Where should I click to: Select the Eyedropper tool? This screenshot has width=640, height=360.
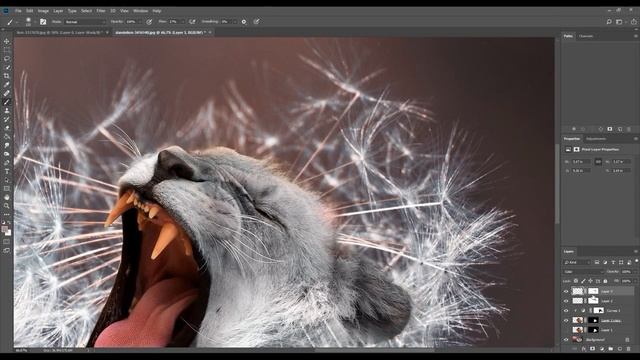7,84
